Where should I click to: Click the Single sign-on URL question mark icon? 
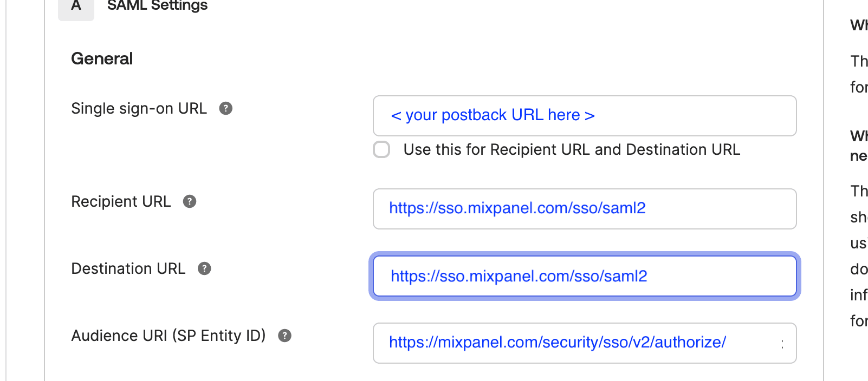point(226,108)
